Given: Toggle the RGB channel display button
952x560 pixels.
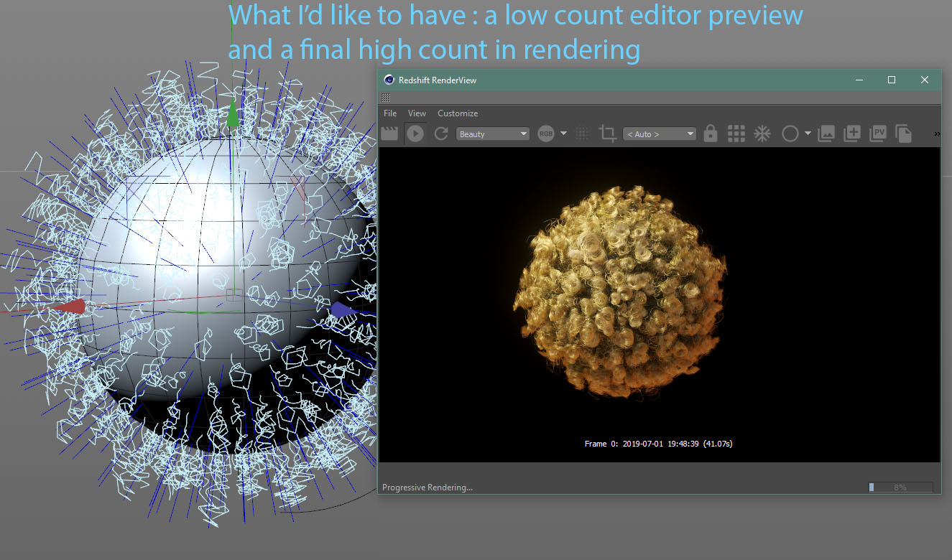Looking at the screenshot, I should point(546,134).
